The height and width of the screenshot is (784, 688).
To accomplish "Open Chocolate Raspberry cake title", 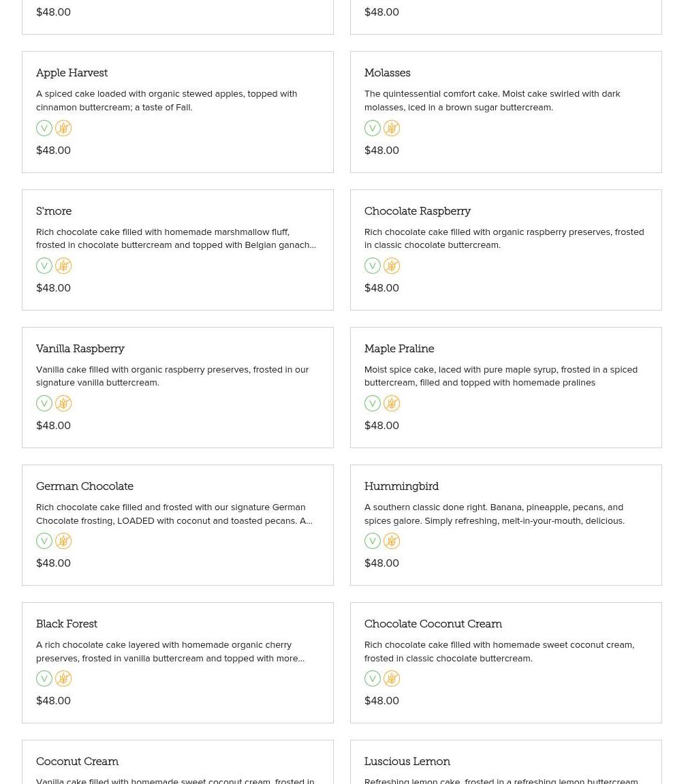I will tap(417, 211).
